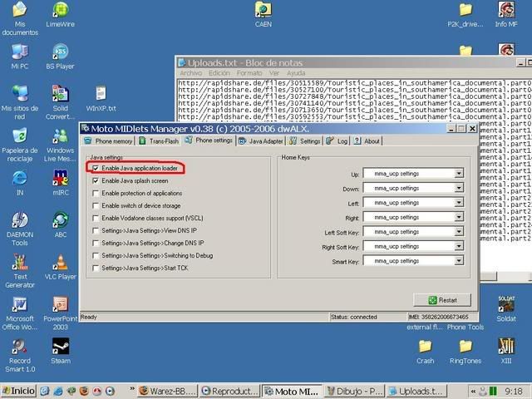Expand the Smart Key dropdown
The image size is (532, 399).
pyautogui.click(x=459, y=261)
